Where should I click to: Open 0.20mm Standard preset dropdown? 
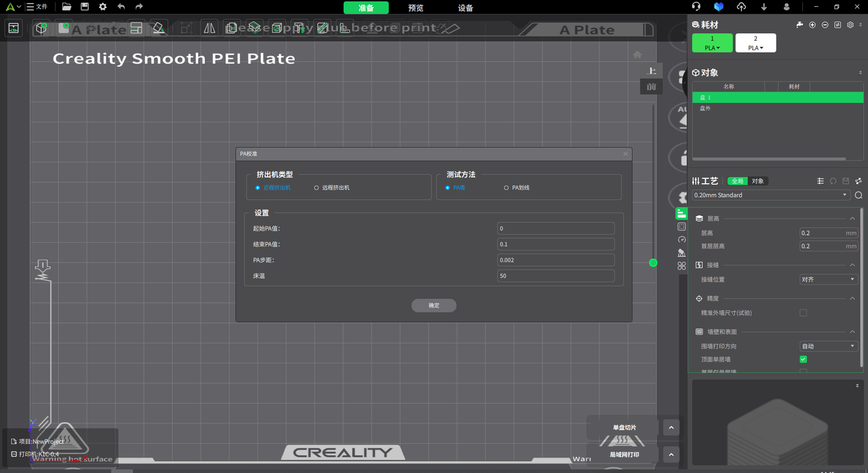pos(771,195)
